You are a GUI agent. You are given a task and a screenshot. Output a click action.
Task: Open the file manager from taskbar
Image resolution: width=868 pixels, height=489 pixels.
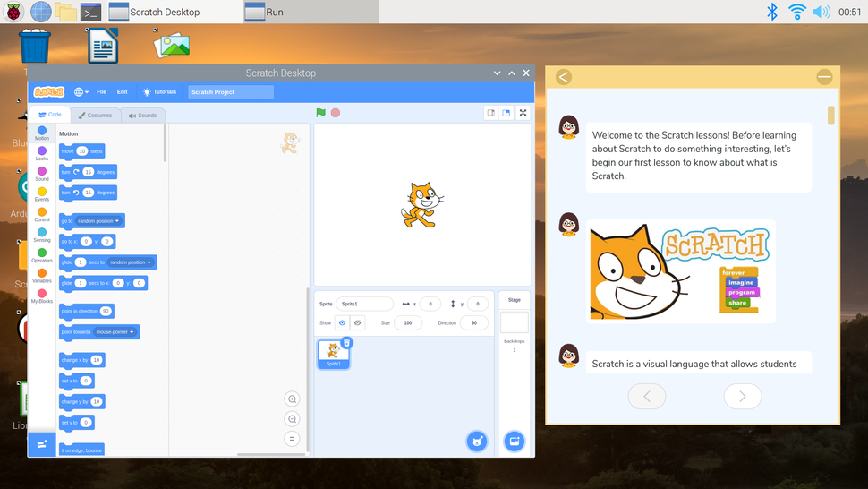click(65, 12)
